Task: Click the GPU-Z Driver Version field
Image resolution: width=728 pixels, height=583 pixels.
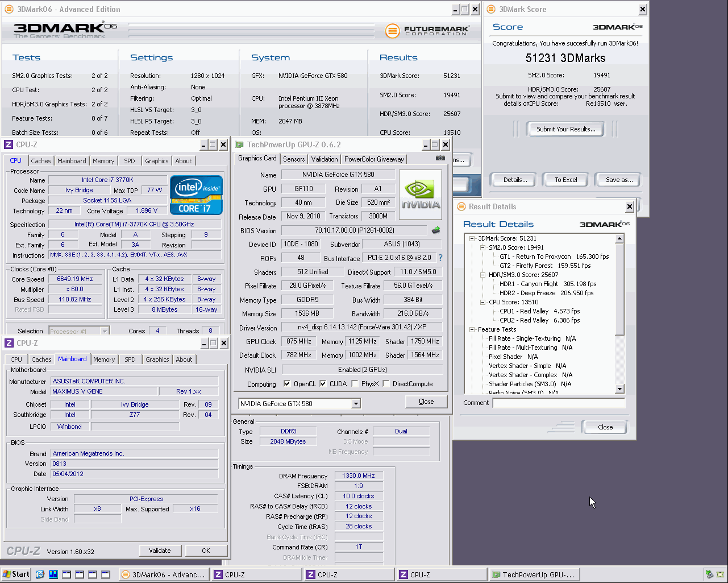Action: point(361,328)
